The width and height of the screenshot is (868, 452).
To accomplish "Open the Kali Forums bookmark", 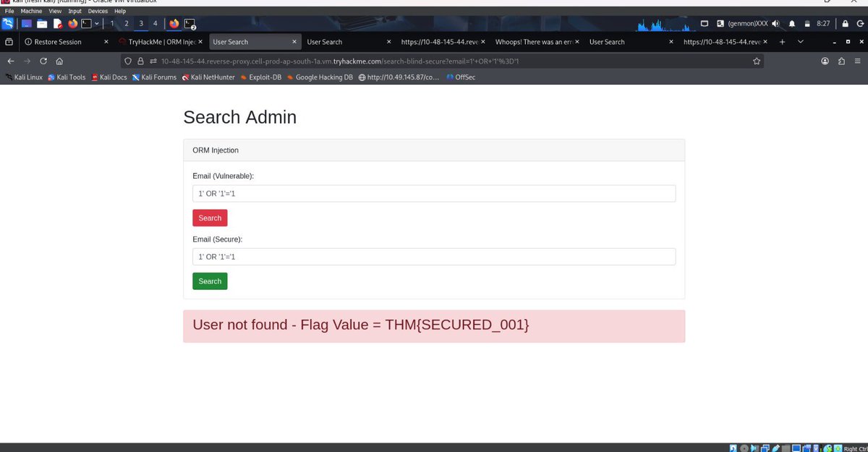I will click(154, 77).
